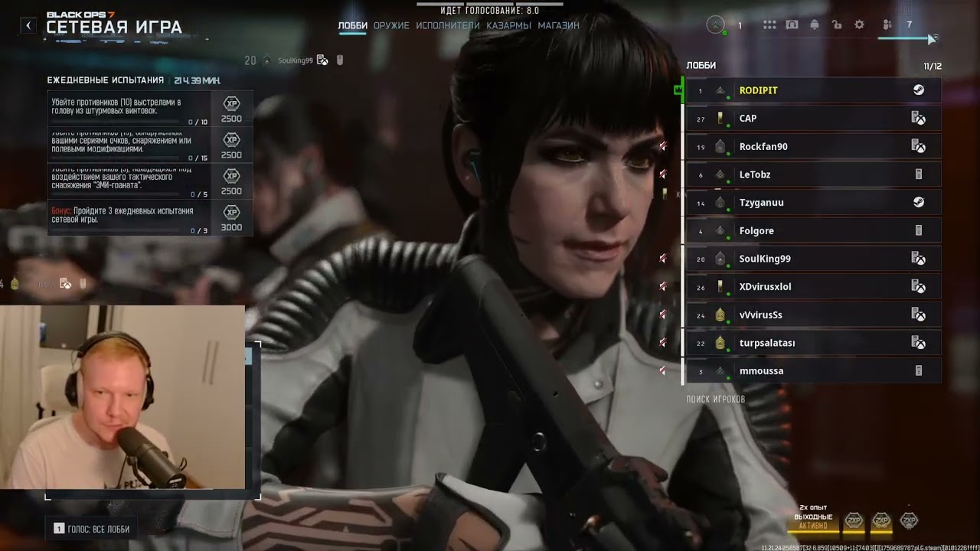This screenshot has width=980, height=551.
Task: Toggle mute speaker beside Rockfan90
Action: pos(663,146)
